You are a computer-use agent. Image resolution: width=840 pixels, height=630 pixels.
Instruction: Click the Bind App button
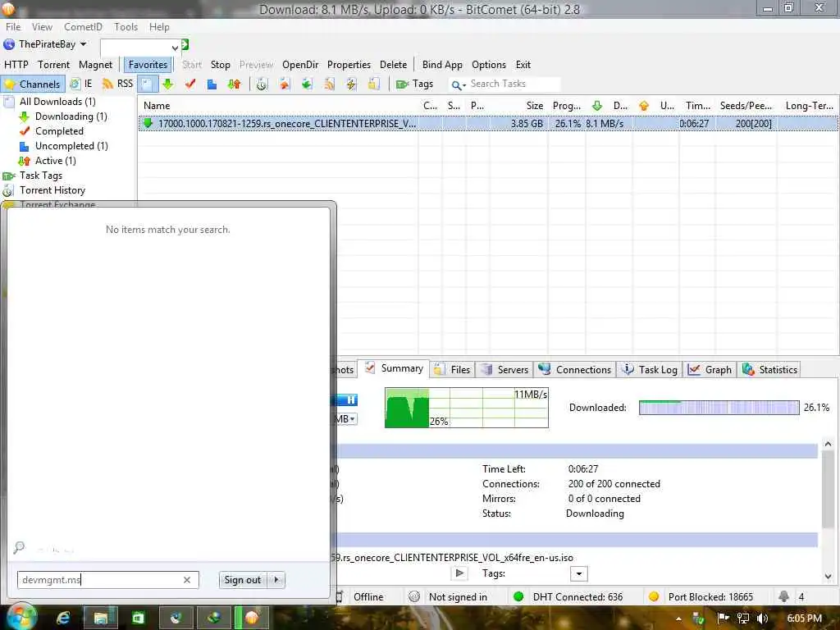[x=442, y=65]
